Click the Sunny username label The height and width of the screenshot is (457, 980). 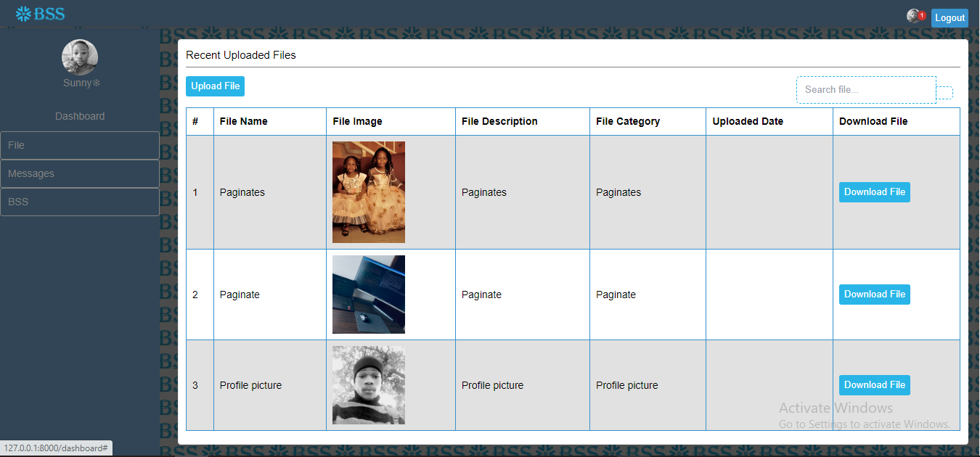coord(81,83)
